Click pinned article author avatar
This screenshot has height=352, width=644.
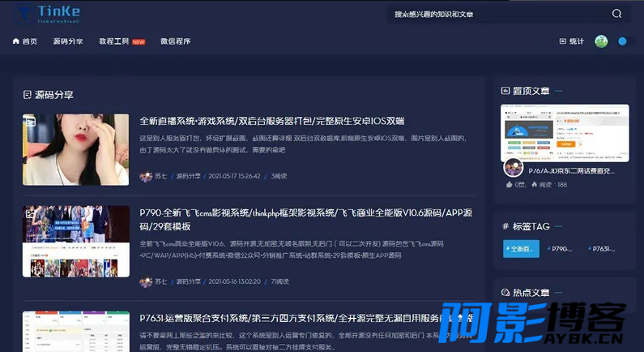513,168
